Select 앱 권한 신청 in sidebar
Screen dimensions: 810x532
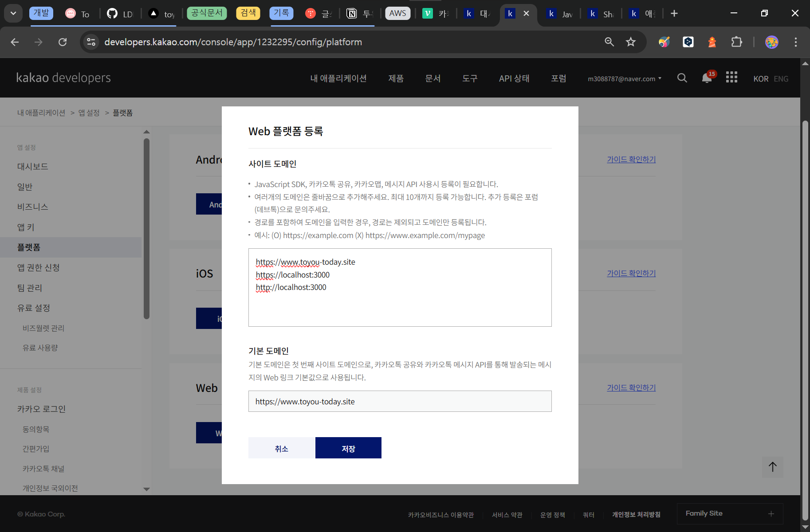point(39,268)
